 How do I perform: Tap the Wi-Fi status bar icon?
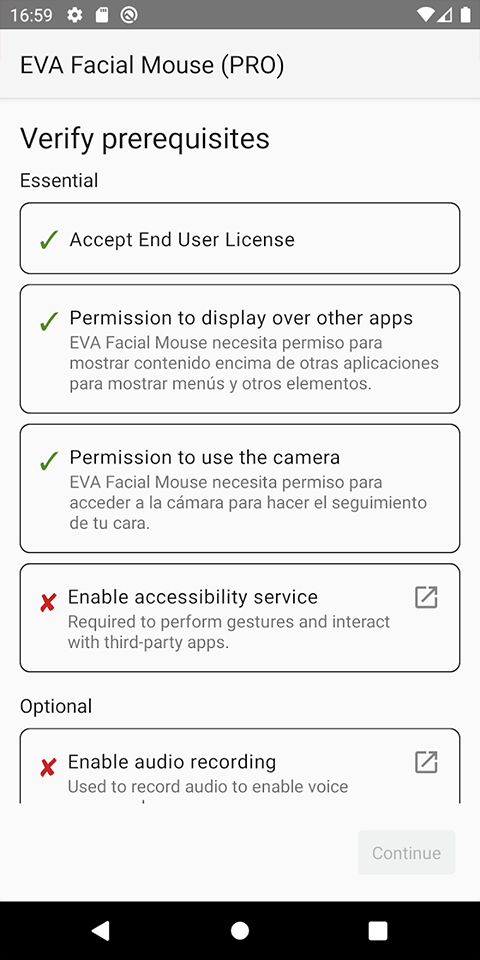click(424, 15)
